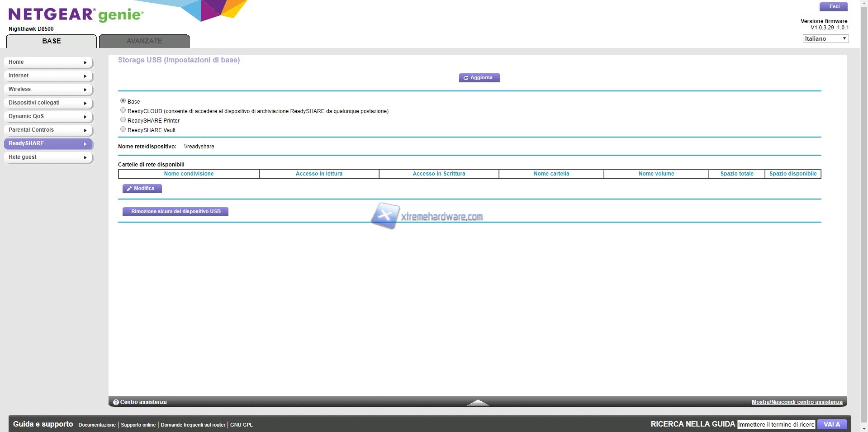Click the arrow beside the Home menu
868x432 pixels.
click(x=85, y=62)
